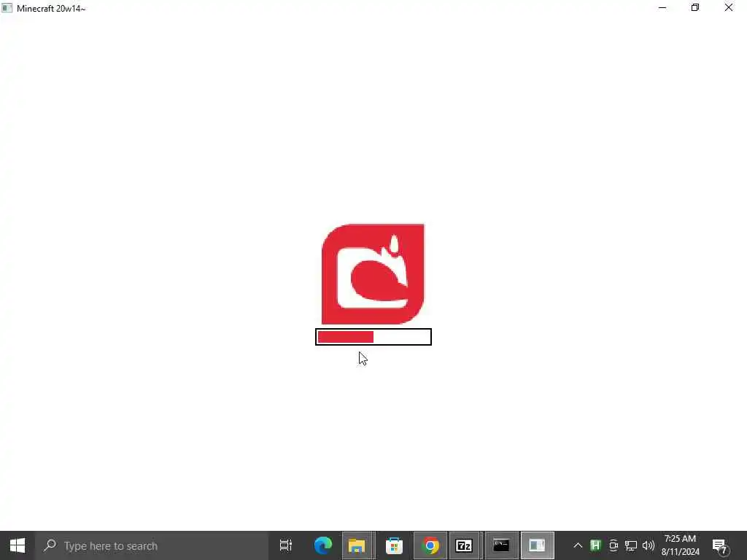Click the red loading progress bar
The width and height of the screenshot is (747, 560).
click(373, 337)
